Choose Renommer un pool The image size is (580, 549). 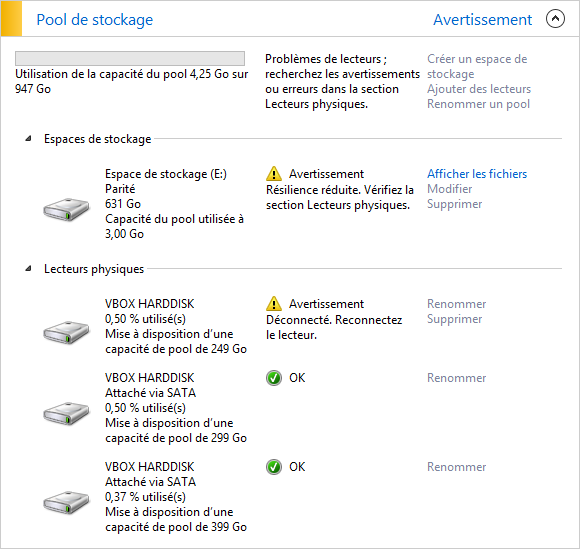[478, 104]
